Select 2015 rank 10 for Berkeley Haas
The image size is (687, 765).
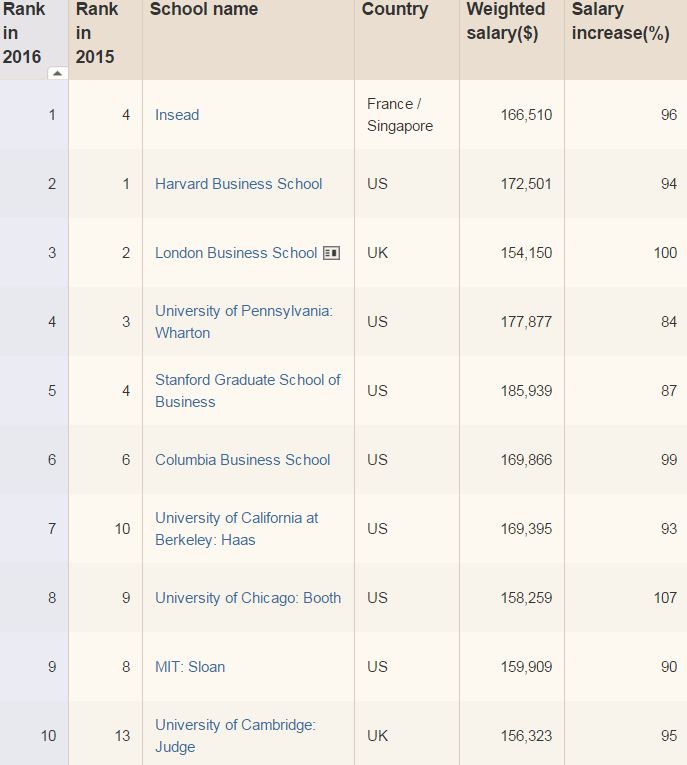click(122, 529)
